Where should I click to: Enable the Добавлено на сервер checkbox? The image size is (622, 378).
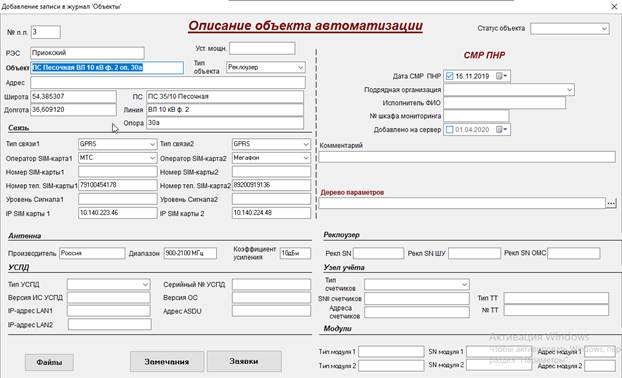449,130
